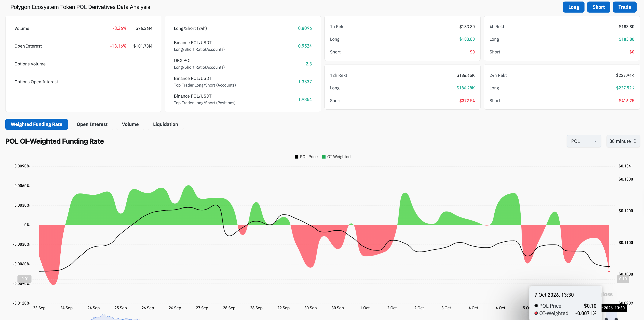Expand the 30 minute interval selector

pos(623,141)
